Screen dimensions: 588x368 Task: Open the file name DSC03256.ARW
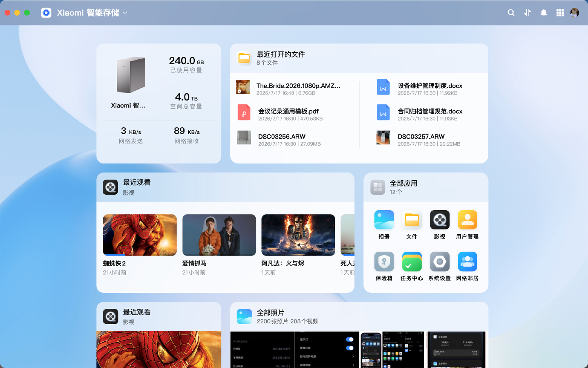(x=282, y=137)
